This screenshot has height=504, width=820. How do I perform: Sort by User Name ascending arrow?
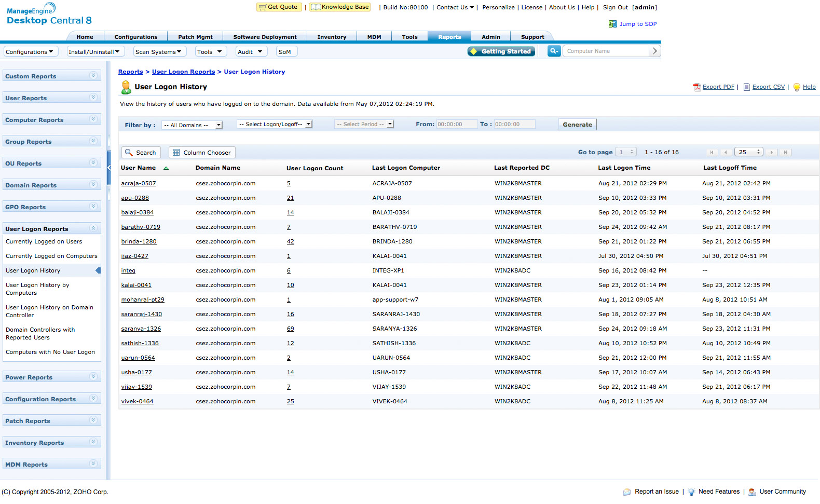(x=166, y=168)
